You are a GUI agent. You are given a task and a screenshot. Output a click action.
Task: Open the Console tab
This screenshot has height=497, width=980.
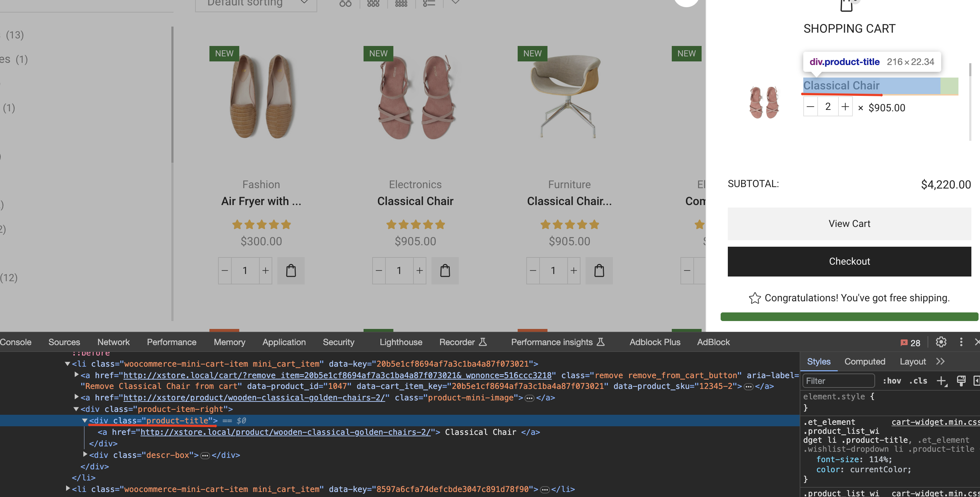15,342
